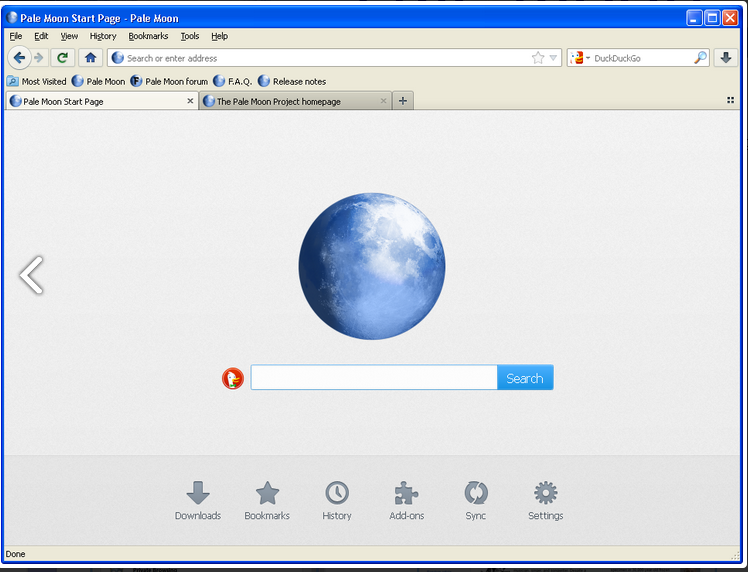Open the File menu
The height and width of the screenshot is (572, 748).
tap(16, 36)
